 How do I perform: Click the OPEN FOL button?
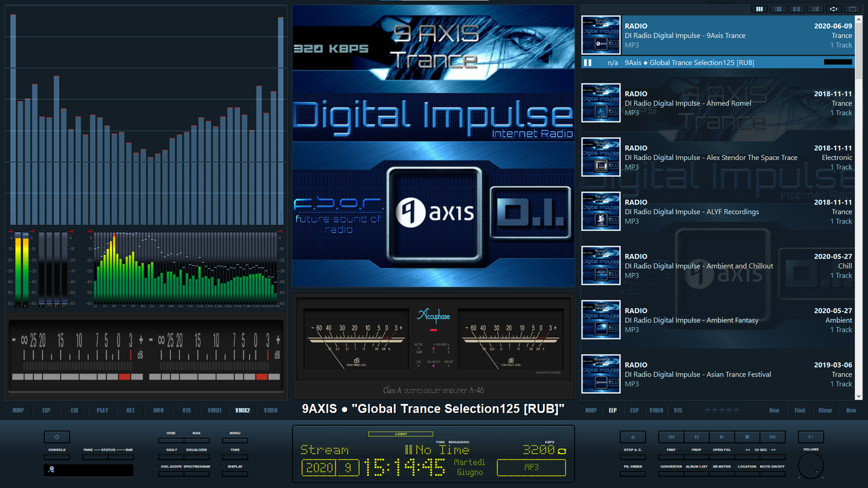click(x=722, y=457)
